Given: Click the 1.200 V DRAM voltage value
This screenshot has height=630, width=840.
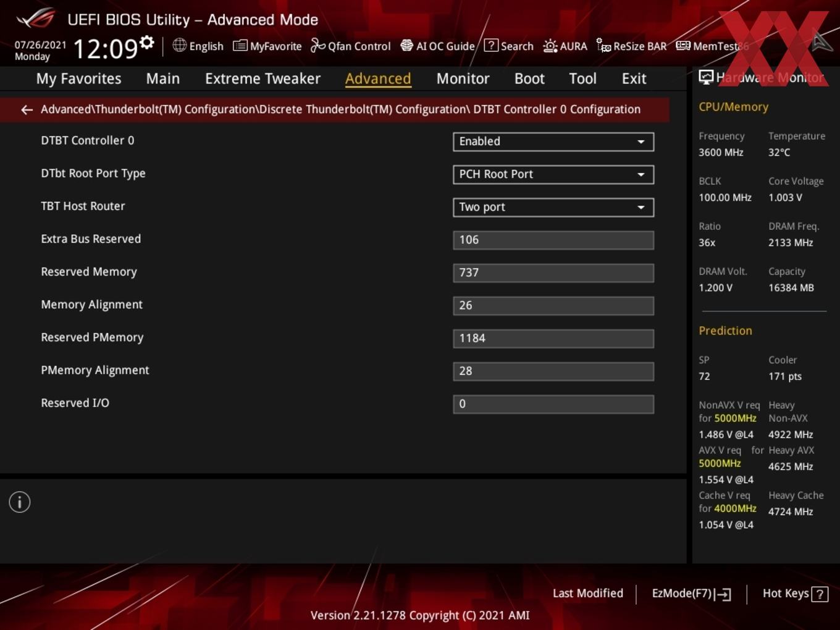Looking at the screenshot, I should pyautogui.click(x=715, y=288).
